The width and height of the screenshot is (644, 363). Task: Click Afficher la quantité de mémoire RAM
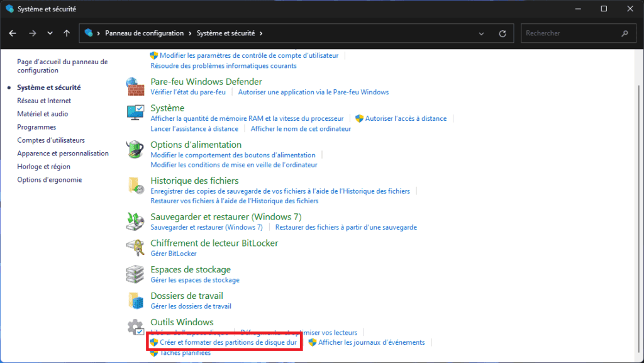tap(247, 118)
